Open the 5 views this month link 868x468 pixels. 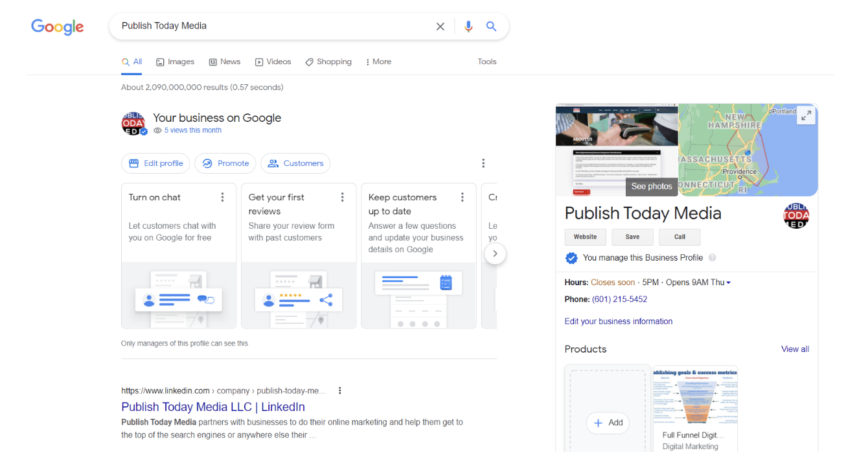pyautogui.click(x=192, y=130)
